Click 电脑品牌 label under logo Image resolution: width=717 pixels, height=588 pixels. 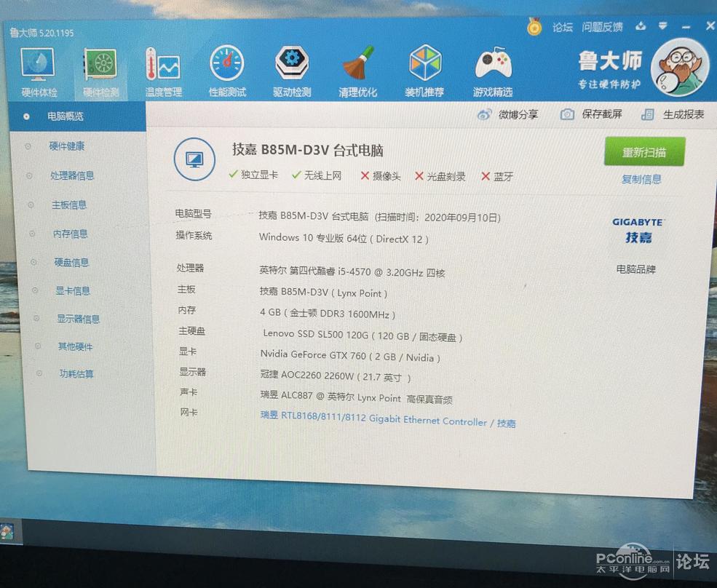point(635,269)
